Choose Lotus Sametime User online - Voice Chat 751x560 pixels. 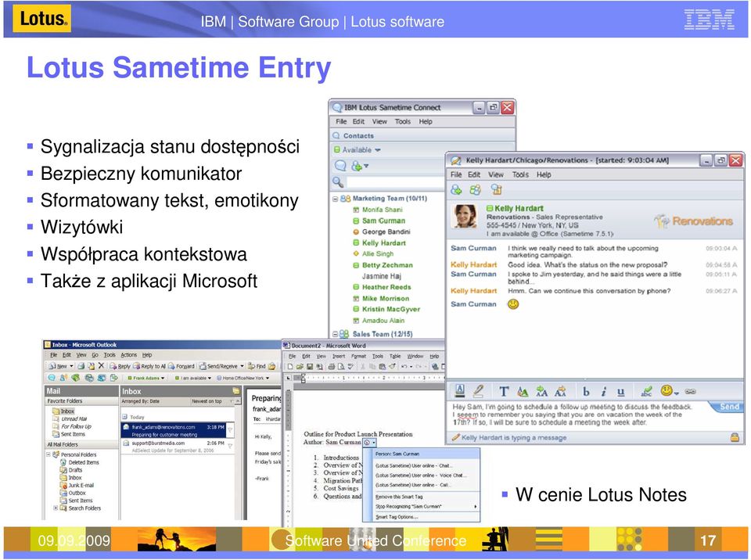(421, 476)
